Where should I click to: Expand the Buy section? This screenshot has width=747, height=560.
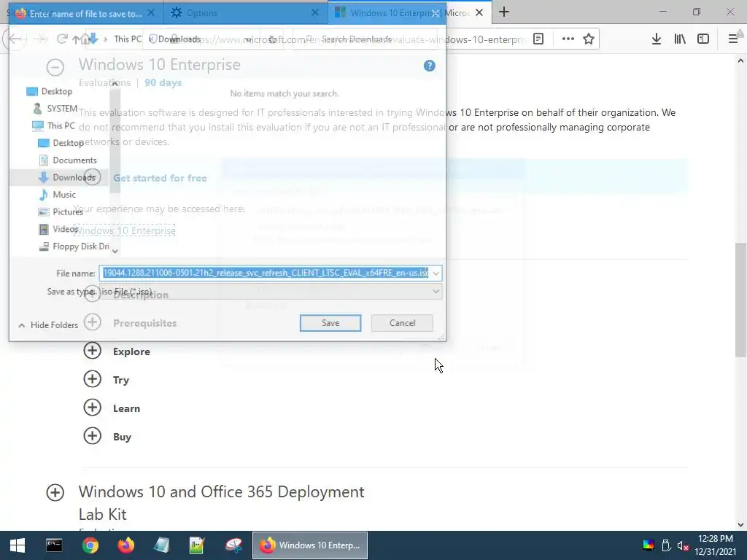coord(93,436)
